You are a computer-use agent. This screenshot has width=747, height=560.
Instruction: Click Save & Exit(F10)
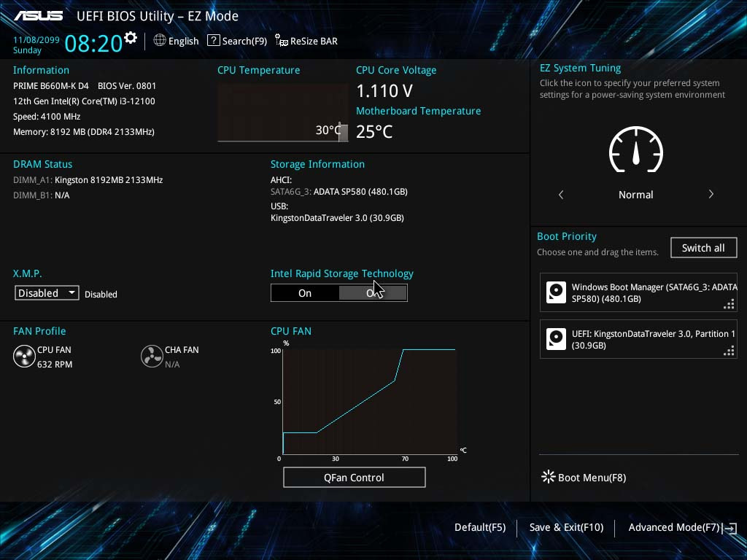pos(566,527)
